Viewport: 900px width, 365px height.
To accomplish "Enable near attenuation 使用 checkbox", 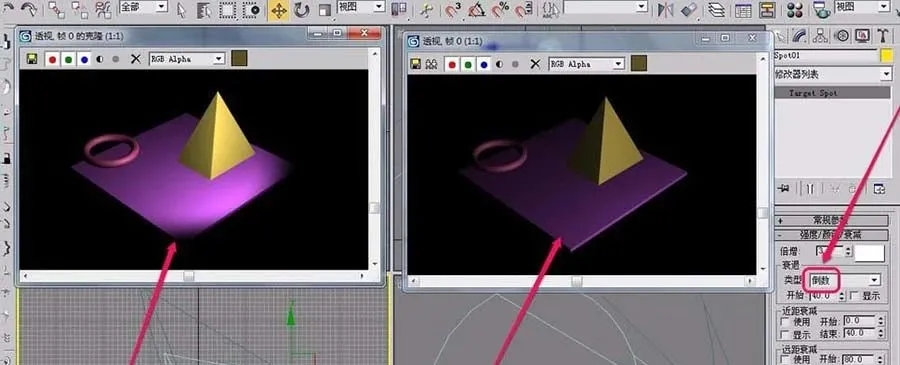I will [x=785, y=321].
